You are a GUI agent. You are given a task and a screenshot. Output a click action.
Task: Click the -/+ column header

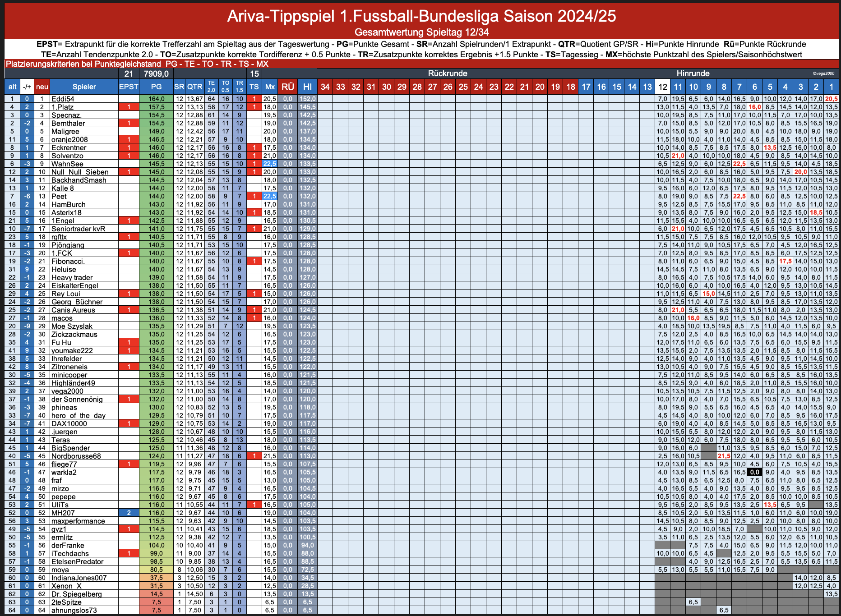coord(27,87)
